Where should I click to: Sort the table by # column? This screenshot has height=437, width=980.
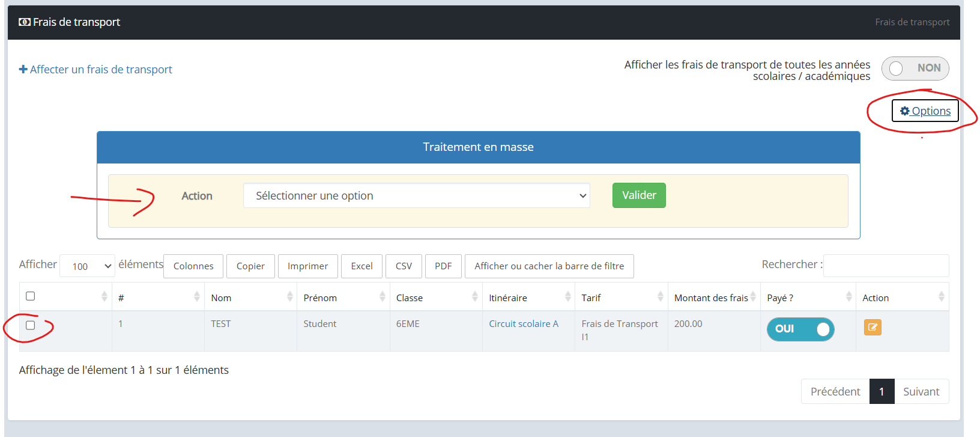[159, 297]
